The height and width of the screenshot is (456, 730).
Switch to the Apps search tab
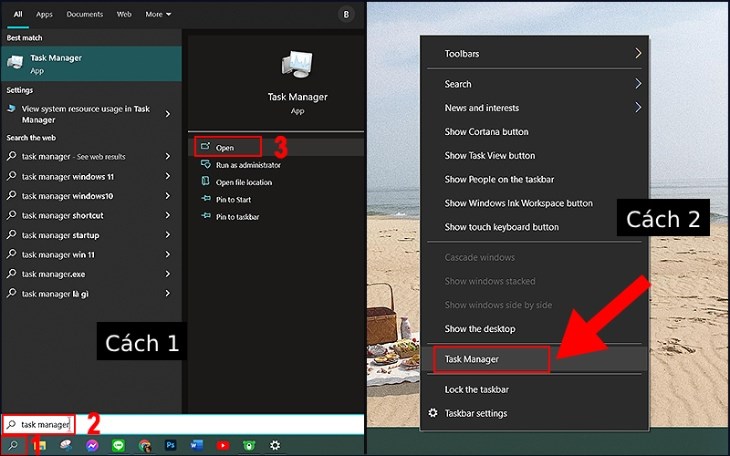(x=44, y=14)
